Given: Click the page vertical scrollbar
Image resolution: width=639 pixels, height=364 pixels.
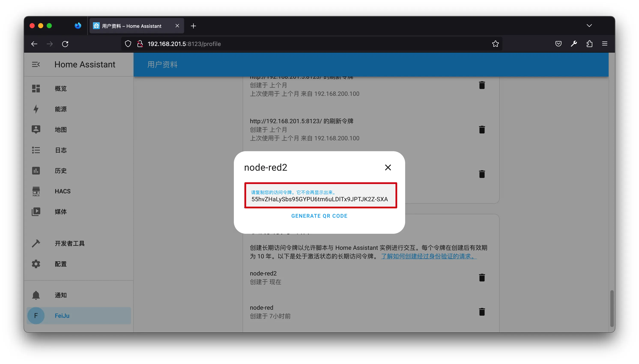Looking at the screenshot, I should (x=612, y=308).
